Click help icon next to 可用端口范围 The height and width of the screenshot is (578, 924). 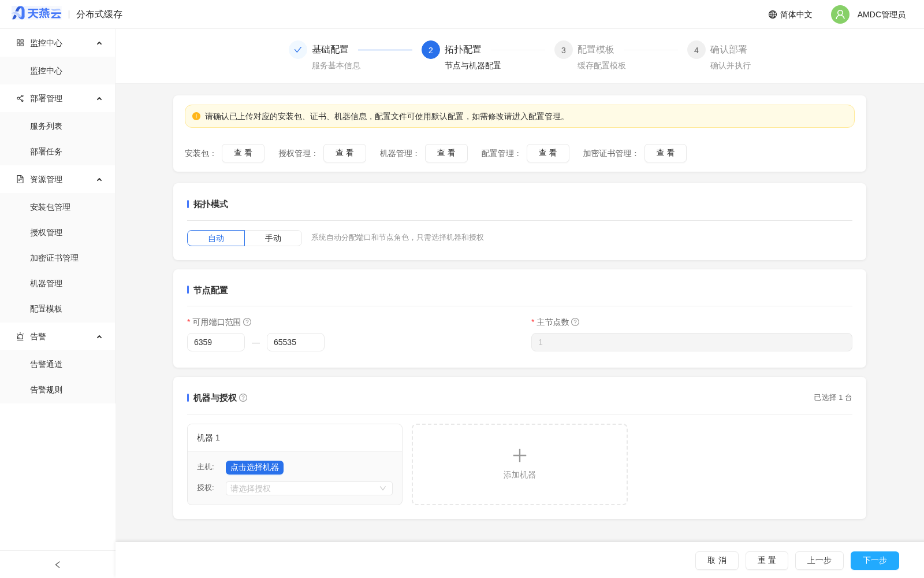247,322
